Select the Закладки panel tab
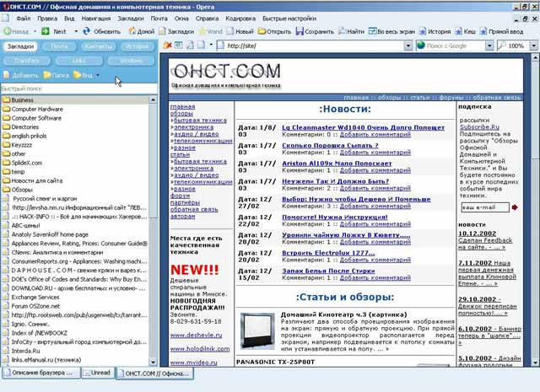The height and width of the screenshot is (392, 540). pos(20,46)
